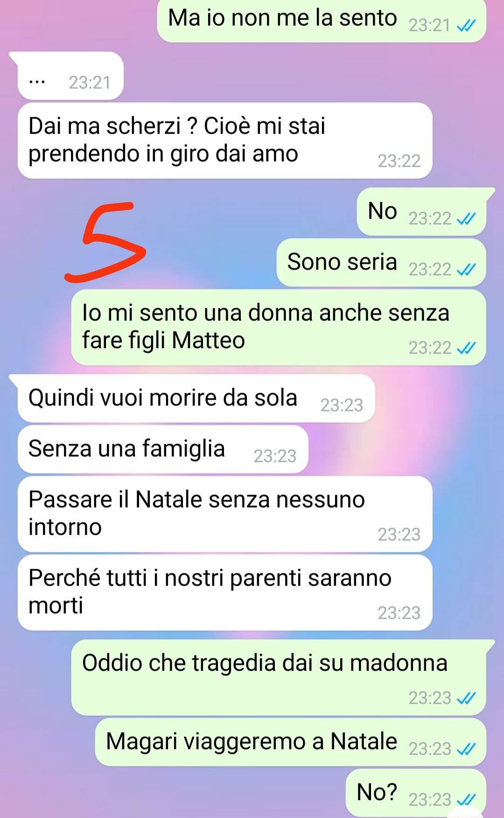Tap the read ticks on 'Magari viaggeremo a Natale'

[x=466, y=749]
